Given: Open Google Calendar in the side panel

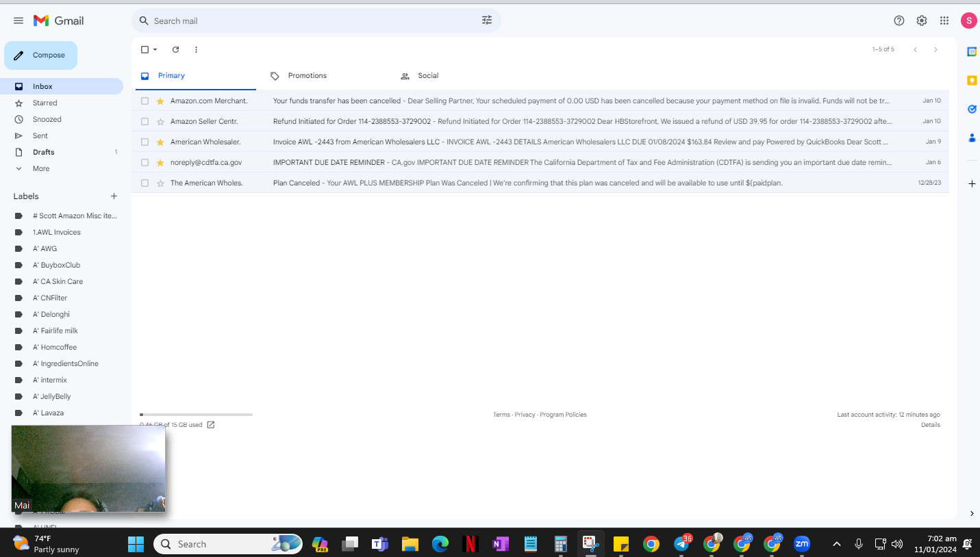Looking at the screenshot, I should click(x=972, y=51).
